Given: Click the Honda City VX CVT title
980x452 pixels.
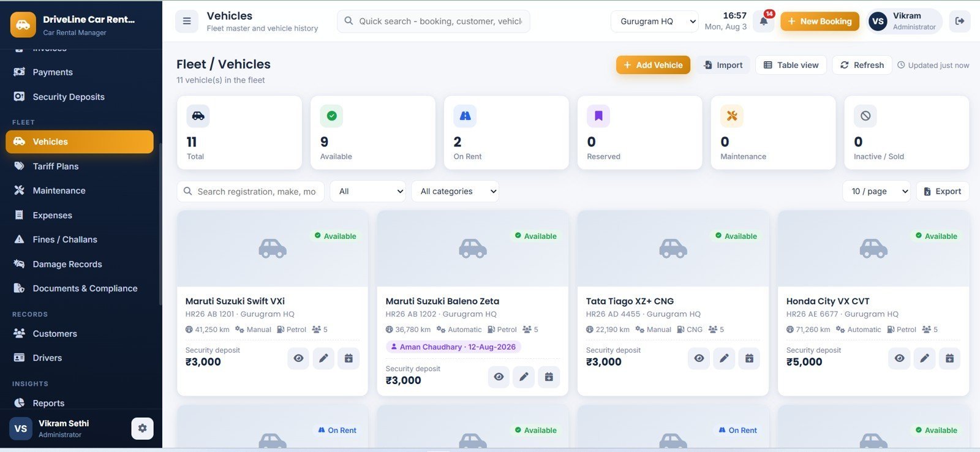Looking at the screenshot, I should [827, 301].
